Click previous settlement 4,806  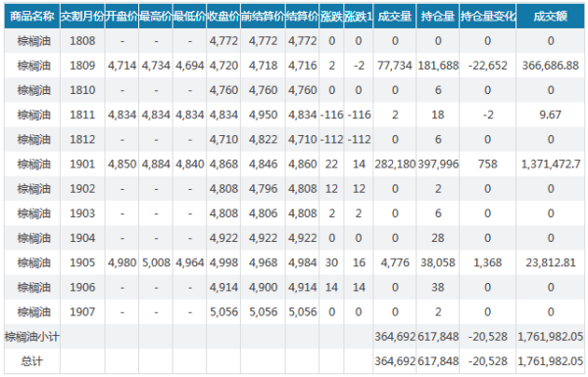coord(263,213)
